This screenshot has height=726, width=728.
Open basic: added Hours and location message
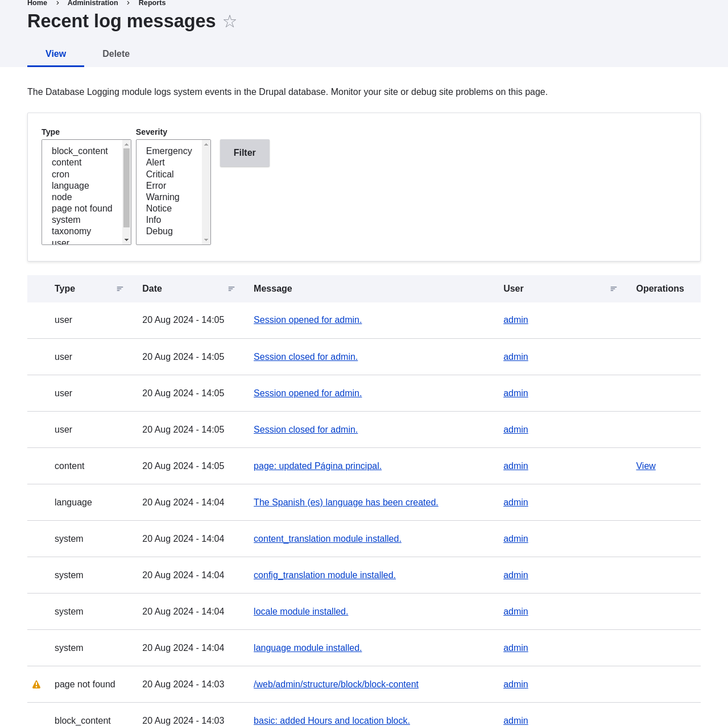[332, 721]
